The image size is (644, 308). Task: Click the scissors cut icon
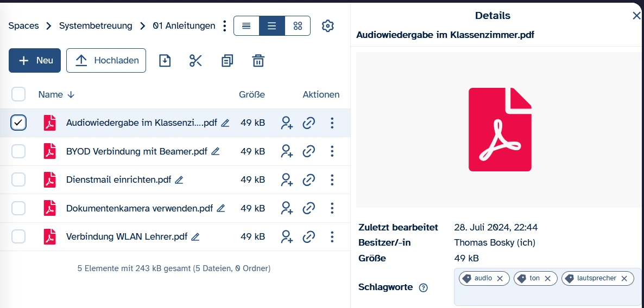(195, 61)
